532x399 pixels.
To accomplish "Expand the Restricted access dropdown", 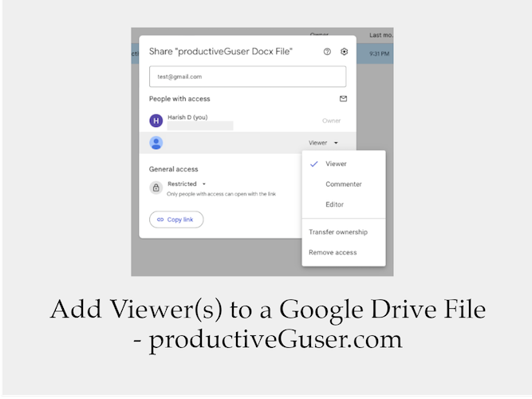I will pos(187,184).
